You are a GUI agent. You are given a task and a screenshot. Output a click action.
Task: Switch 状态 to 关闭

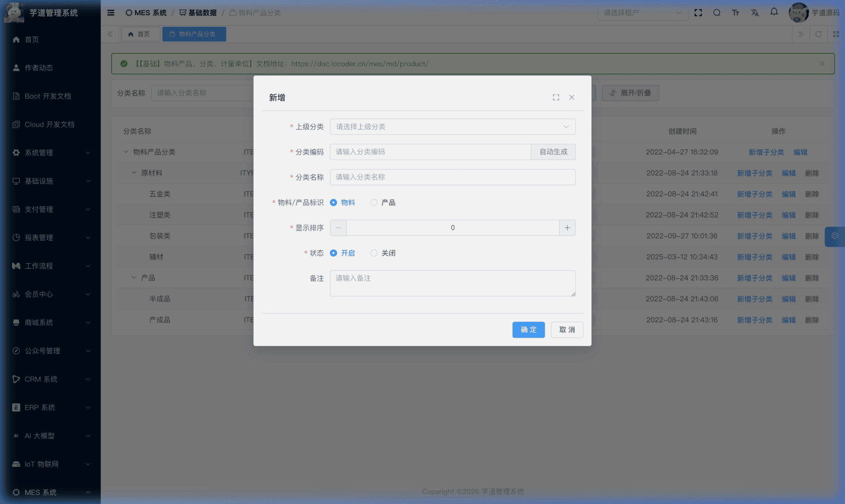[x=374, y=253]
